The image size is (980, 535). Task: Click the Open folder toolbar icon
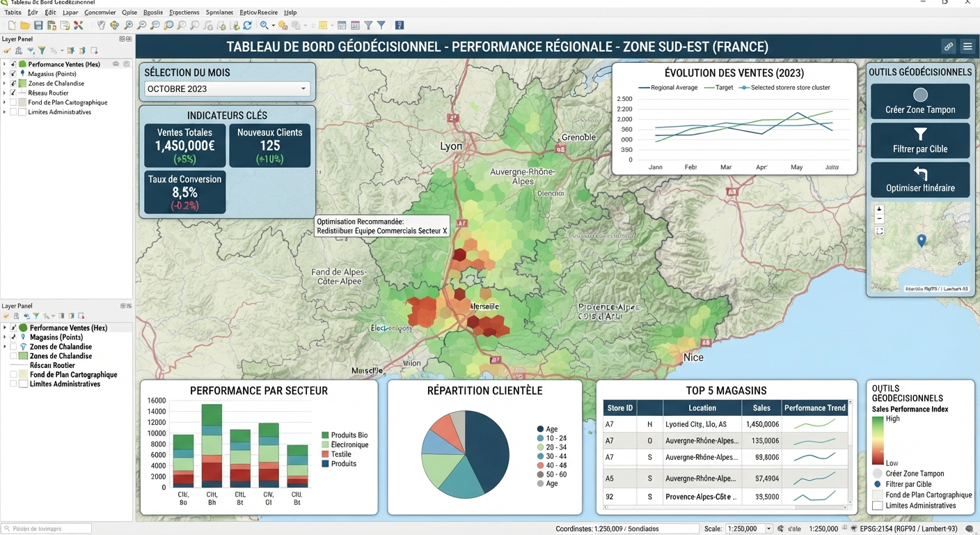click(x=25, y=25)
